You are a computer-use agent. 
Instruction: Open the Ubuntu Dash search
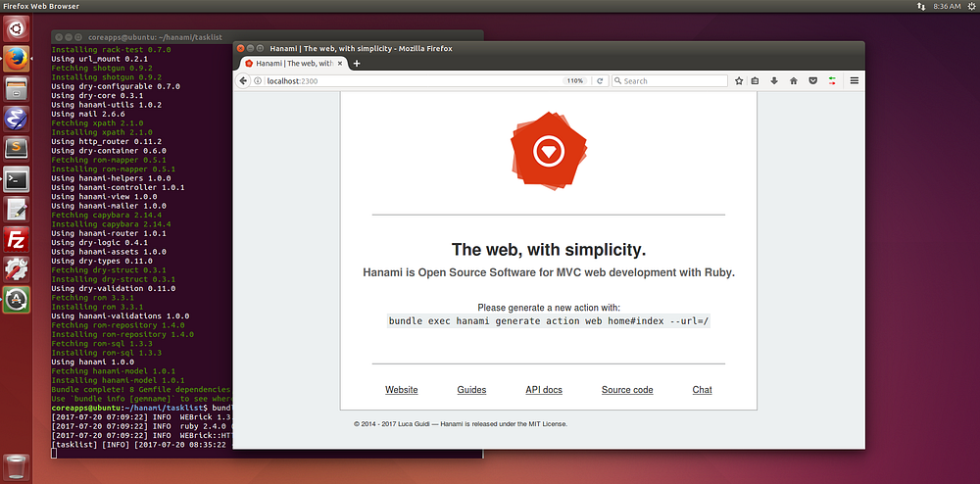(x=17, y=29)
